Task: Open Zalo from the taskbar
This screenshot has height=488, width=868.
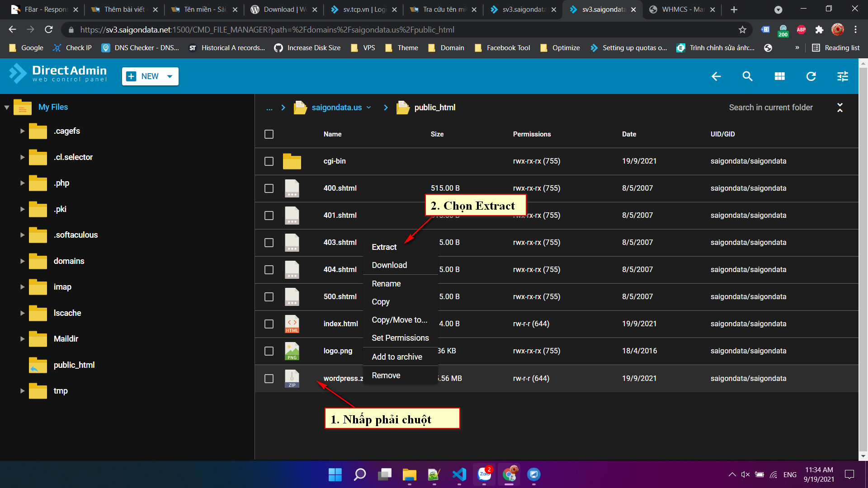Action: click(484, 474)
